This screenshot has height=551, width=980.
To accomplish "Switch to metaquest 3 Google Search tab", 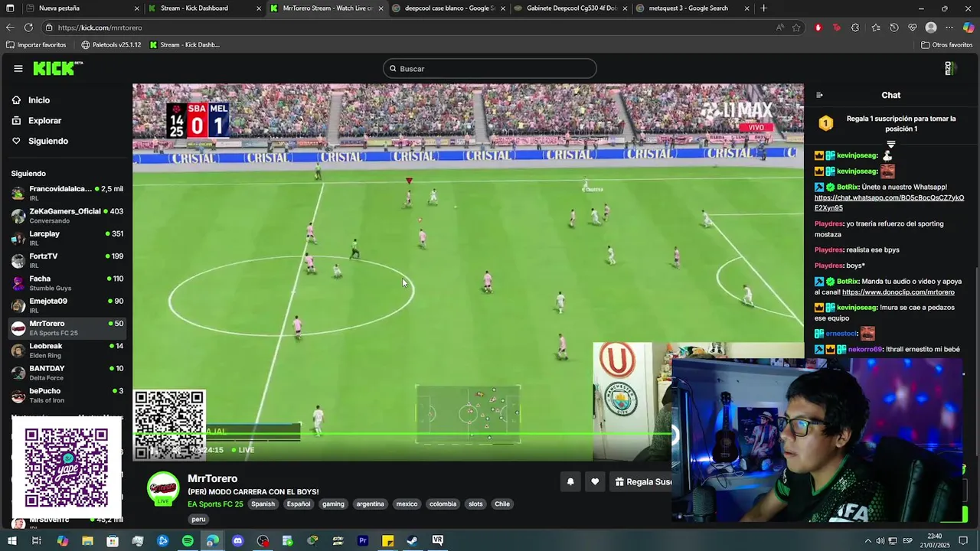I will [x=691, y=8].
